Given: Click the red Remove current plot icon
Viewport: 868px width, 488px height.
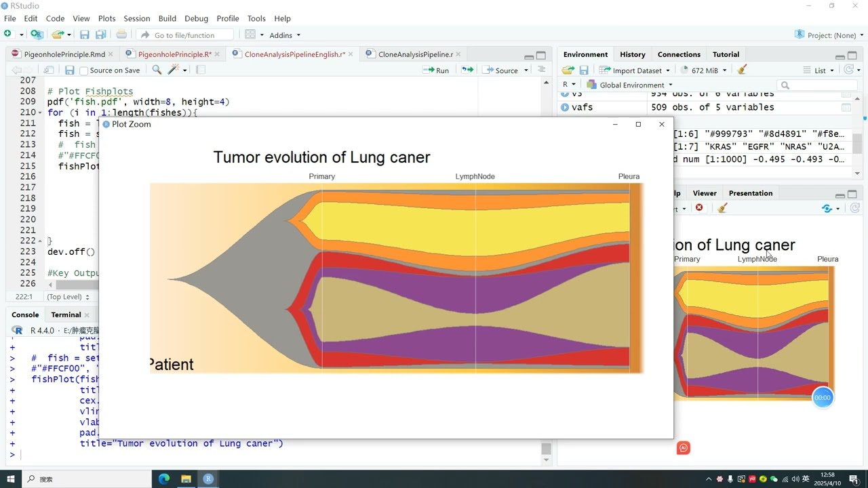Looking at the screenshot, I should (699, 208).
